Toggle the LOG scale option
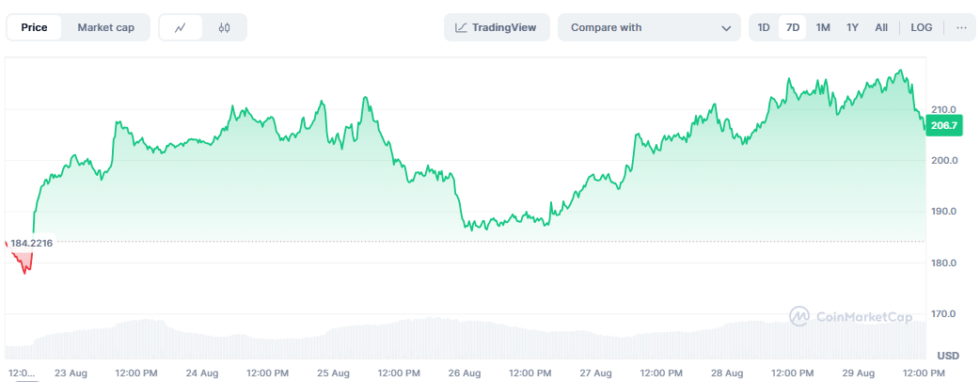This screenshot has width=980, height=382. click(x=922, y=27)
